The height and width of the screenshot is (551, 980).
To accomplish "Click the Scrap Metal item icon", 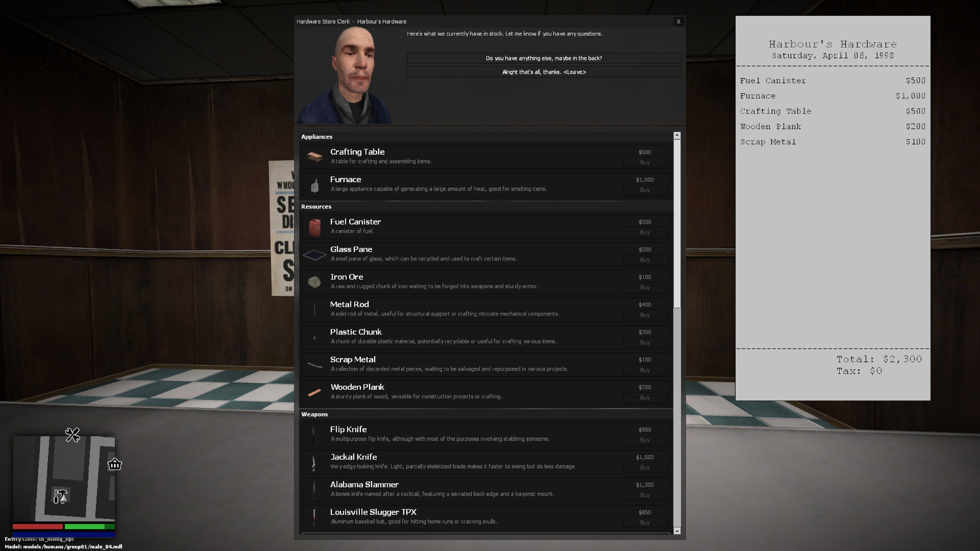I will [x=315, y=365].
